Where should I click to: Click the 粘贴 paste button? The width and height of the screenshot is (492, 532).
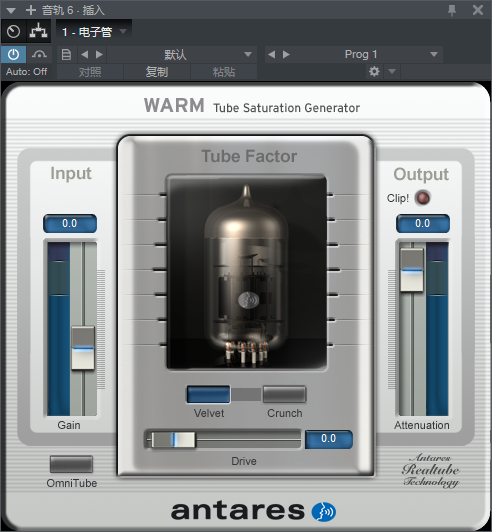coord(224,72)
